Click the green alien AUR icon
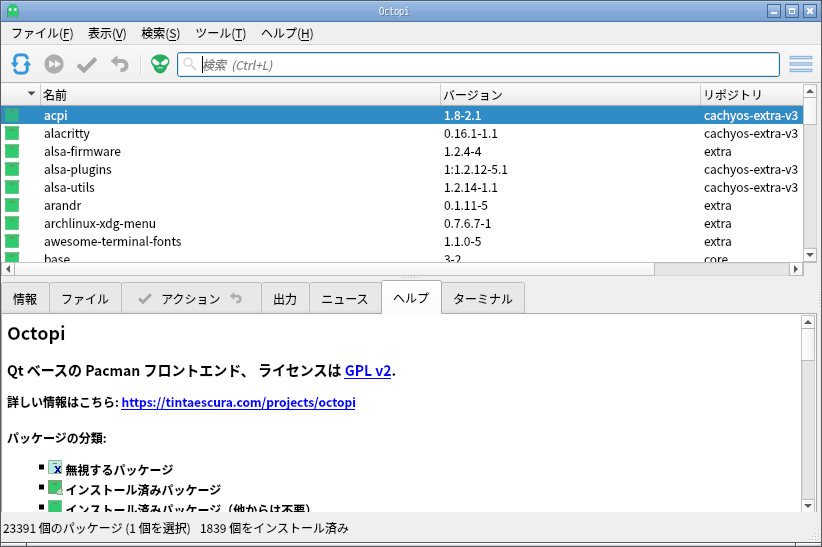 (160, 65)
